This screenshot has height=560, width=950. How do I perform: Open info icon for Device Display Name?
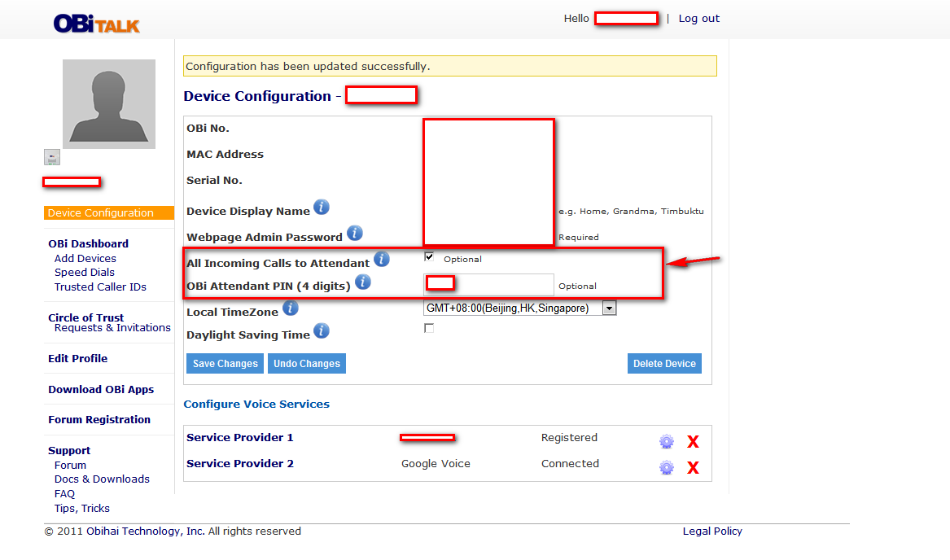point(321,208)
